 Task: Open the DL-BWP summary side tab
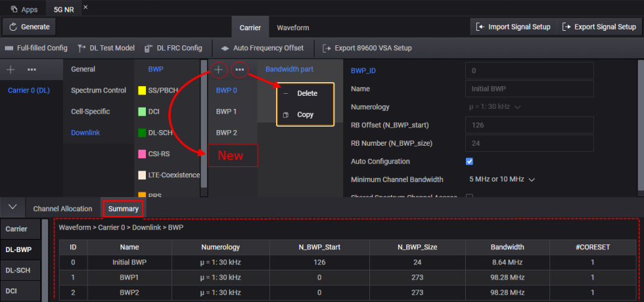pyautogui.click(x=21, y=249)
